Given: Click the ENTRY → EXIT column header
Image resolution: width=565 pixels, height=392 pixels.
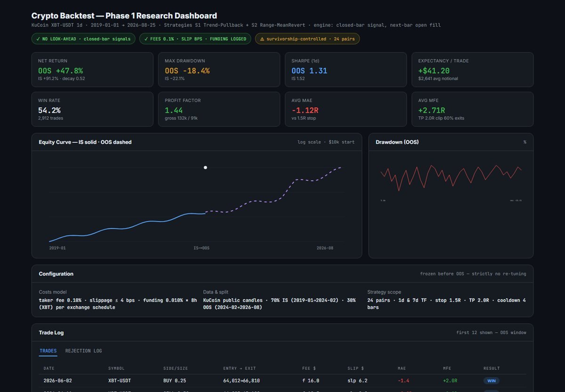Looking at the screenshot, I should click(240, 368).
